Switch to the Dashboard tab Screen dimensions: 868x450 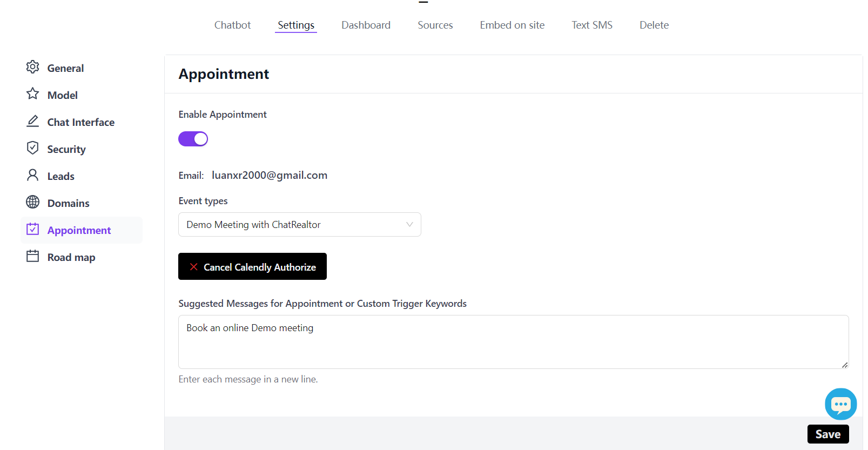coord(366,25)
